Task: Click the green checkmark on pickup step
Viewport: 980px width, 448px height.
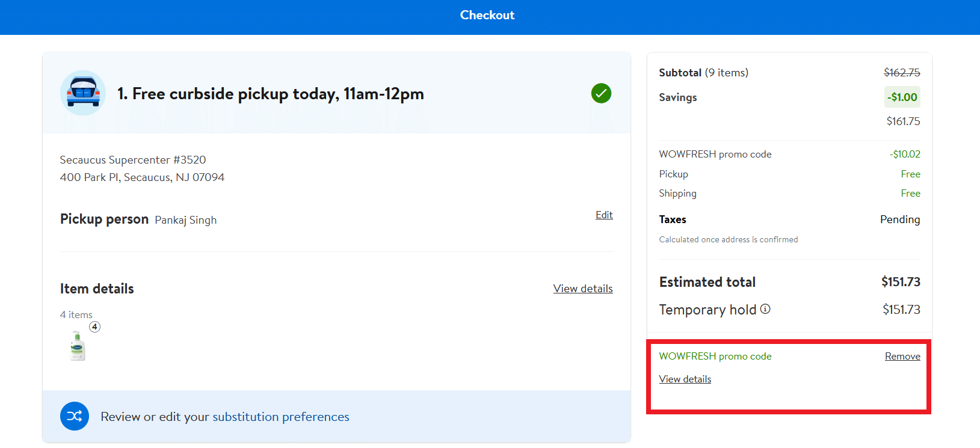Action: [600, 93]
